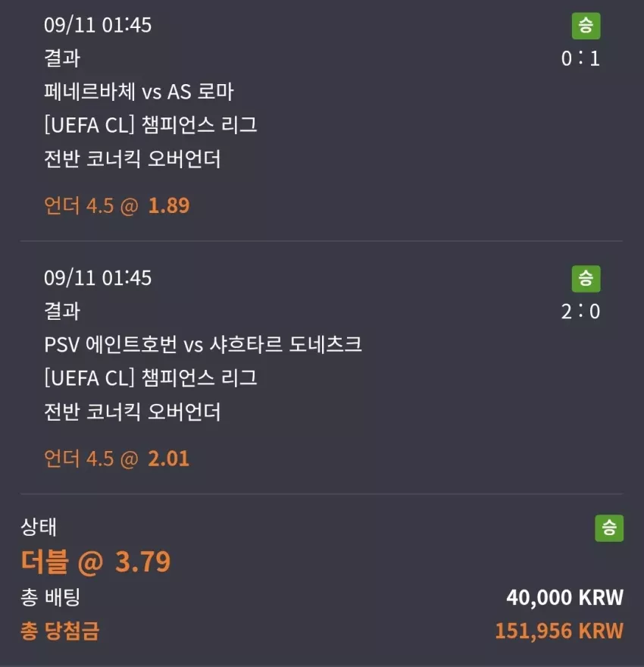Click the 2 : 0 result score
The image size is (644, 667).
580,312
